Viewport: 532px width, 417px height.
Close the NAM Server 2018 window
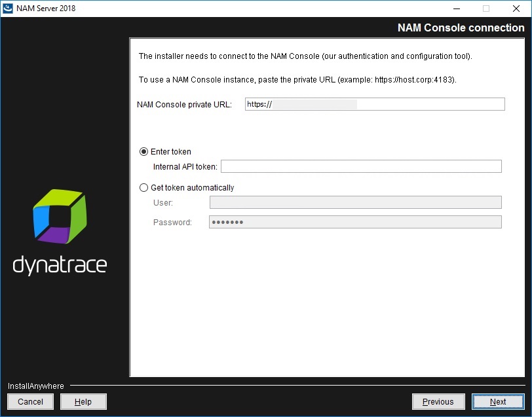coord(516,9)
